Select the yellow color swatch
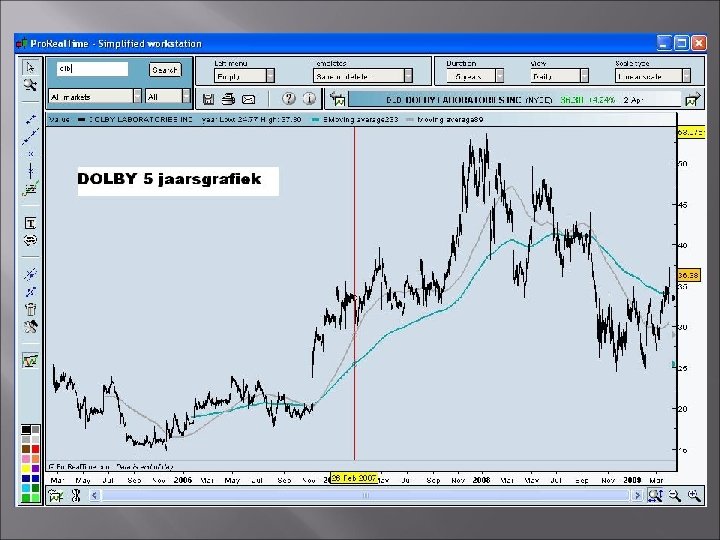720x540 pixels. click(x=26, y=469)
